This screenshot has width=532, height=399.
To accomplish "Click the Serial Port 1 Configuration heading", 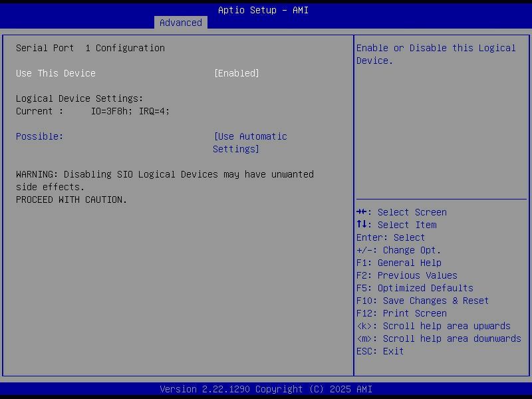I will (90, 48).
